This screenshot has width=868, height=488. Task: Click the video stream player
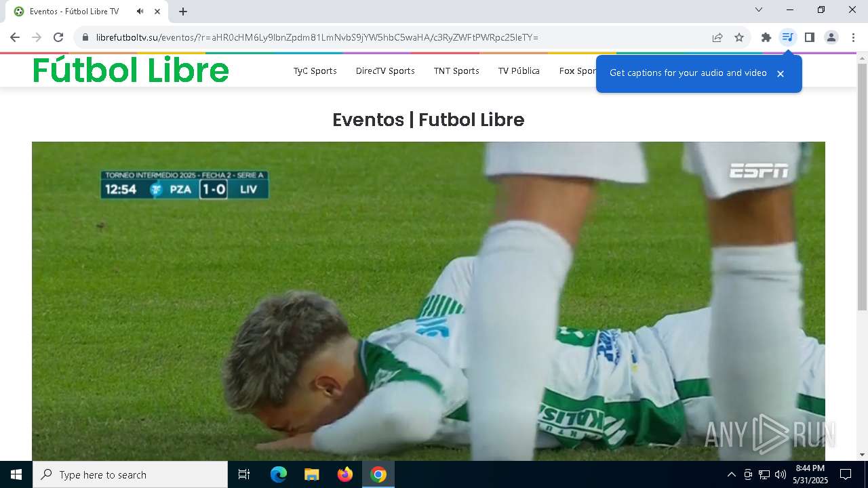tap(429, 301)
